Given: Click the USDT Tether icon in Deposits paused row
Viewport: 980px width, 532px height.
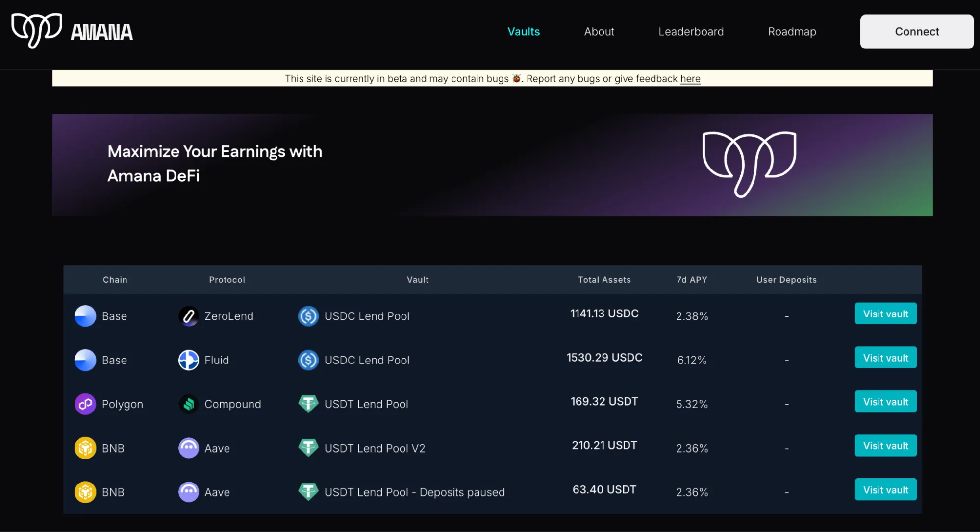Looking at the screenshot, I should [308, 492].
